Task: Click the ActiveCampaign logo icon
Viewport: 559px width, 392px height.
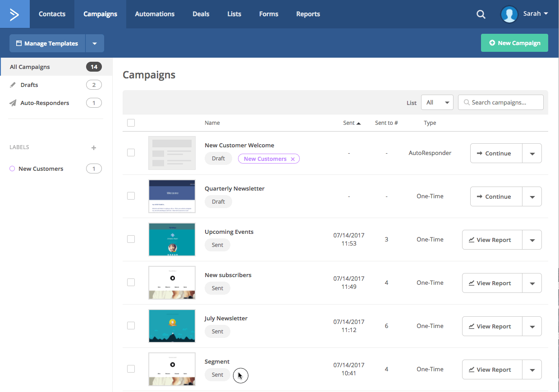Action: click(x=14, y=14)
